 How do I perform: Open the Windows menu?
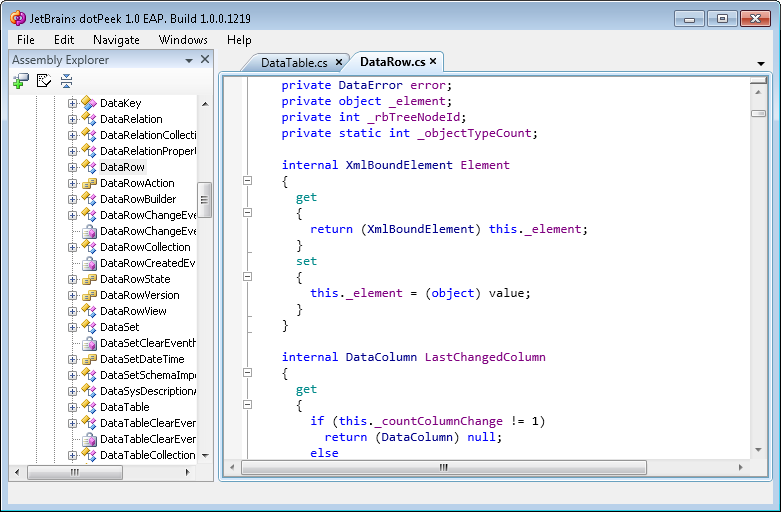pyautogui.click(x=183, y=40)
